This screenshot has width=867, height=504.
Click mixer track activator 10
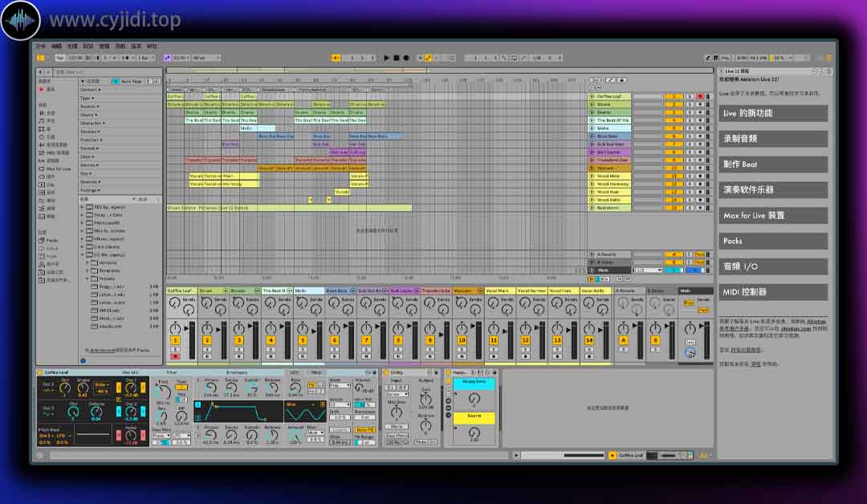pos(462,341)
